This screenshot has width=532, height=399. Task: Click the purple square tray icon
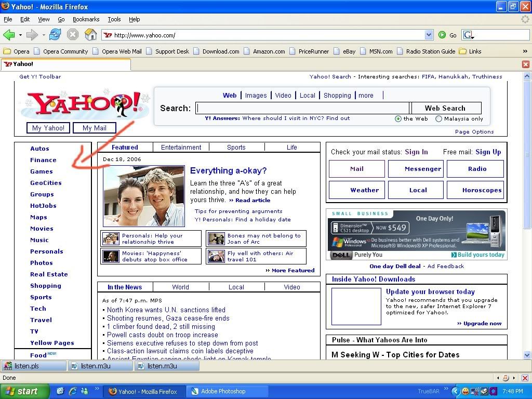(x=494, y=391)
